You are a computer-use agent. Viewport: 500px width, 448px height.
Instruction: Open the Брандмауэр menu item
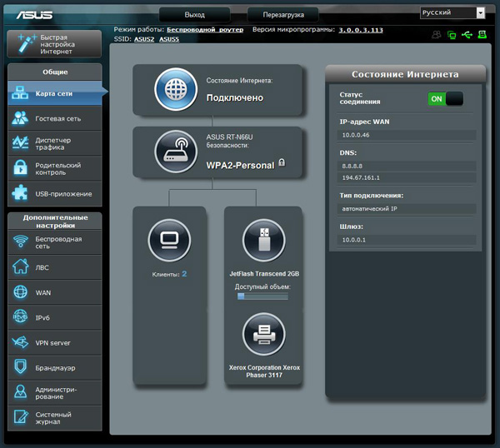click(55, 368)
